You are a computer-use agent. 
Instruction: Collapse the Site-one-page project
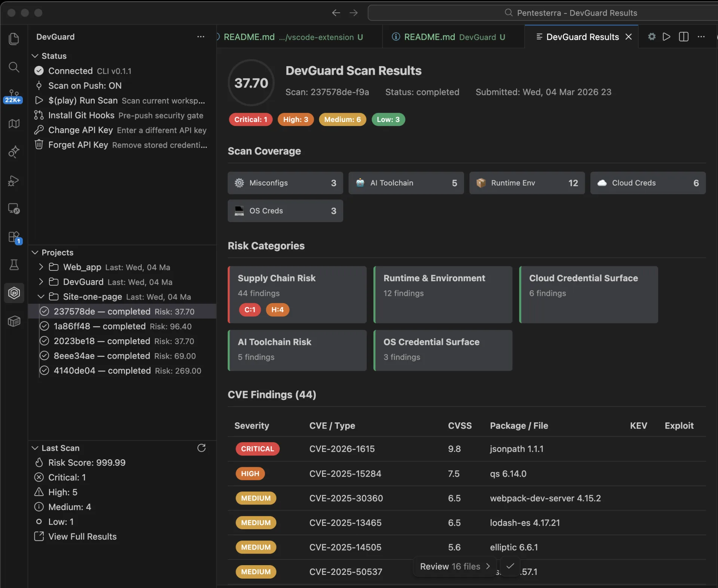(41, 297)
